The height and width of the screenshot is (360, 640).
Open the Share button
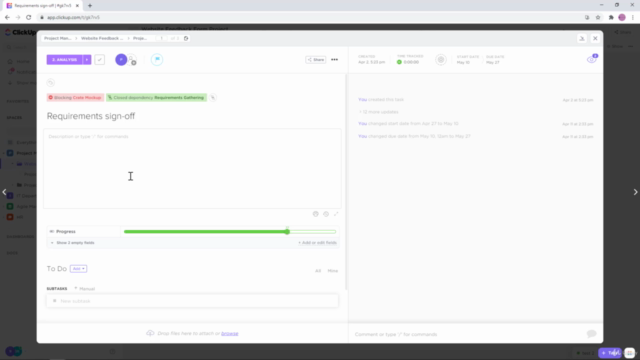pyautogui.click(x=316, y=60)
